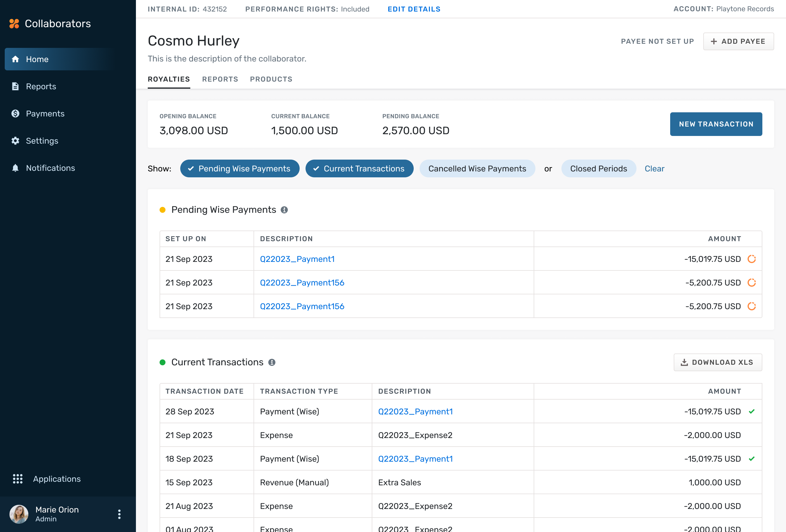
Task: Click Marie Orion's profile avatar
Action: 19,514
